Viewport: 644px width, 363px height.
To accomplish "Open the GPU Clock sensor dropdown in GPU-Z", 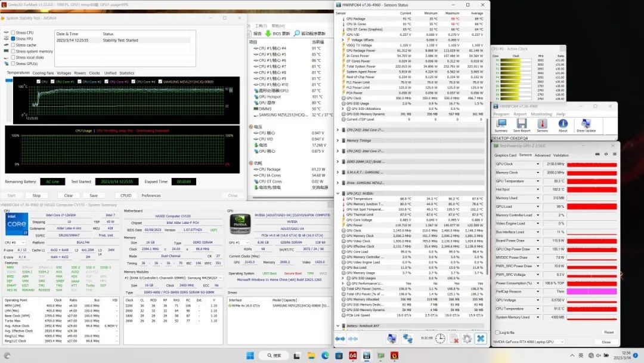I will point(538,164).
